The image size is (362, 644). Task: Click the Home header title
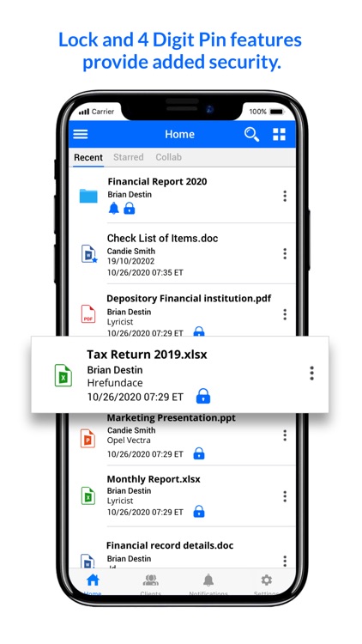(180, 134)
